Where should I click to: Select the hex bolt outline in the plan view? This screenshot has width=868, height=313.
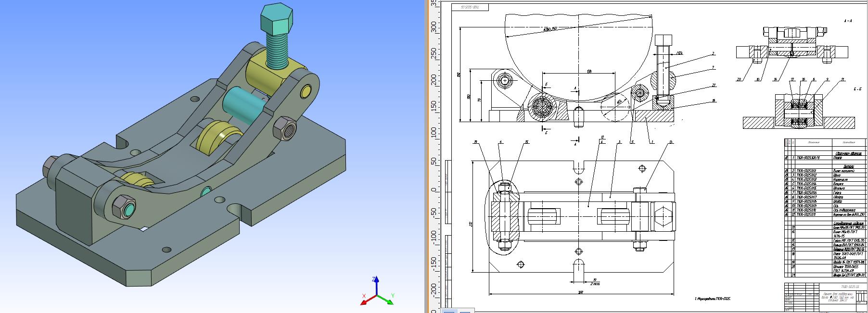(x=664, y=216)
